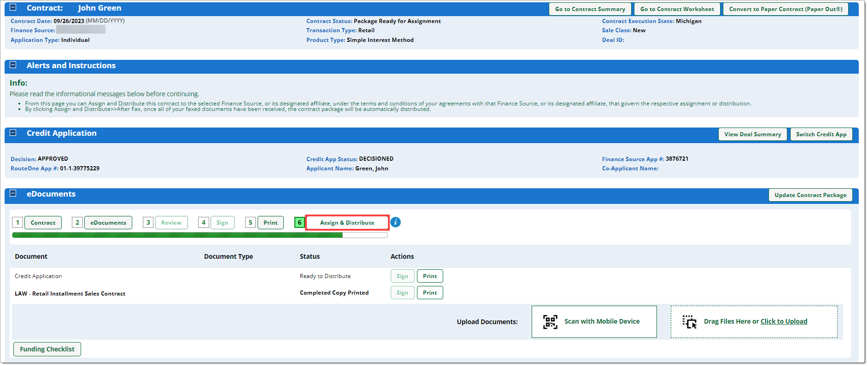Screen dimensions: 868x366
Task: Click RouteOne App number 01-1-39775229
Action: [x=80, y=168]
